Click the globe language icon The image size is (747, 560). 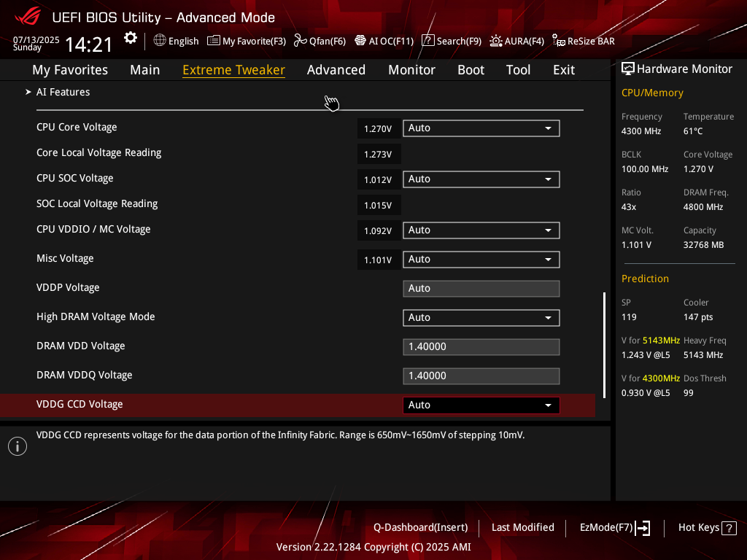click(x=160, y=41)
